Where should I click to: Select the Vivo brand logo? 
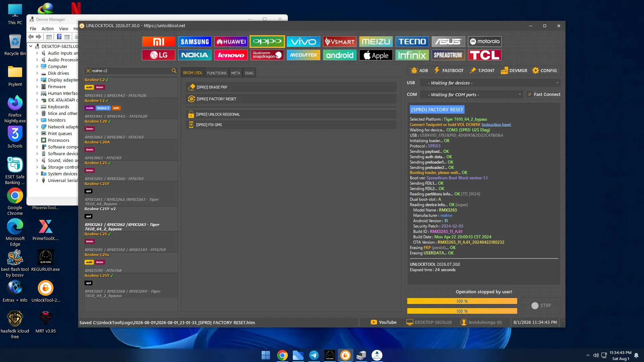(x=304, y=42)
